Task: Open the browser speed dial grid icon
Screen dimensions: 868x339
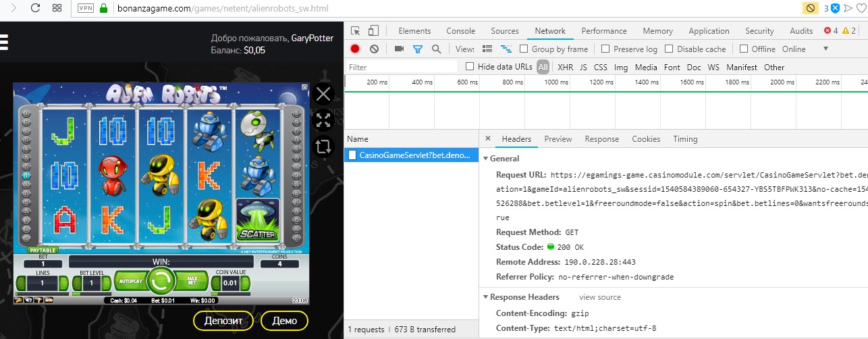Action: pos(57,8)
